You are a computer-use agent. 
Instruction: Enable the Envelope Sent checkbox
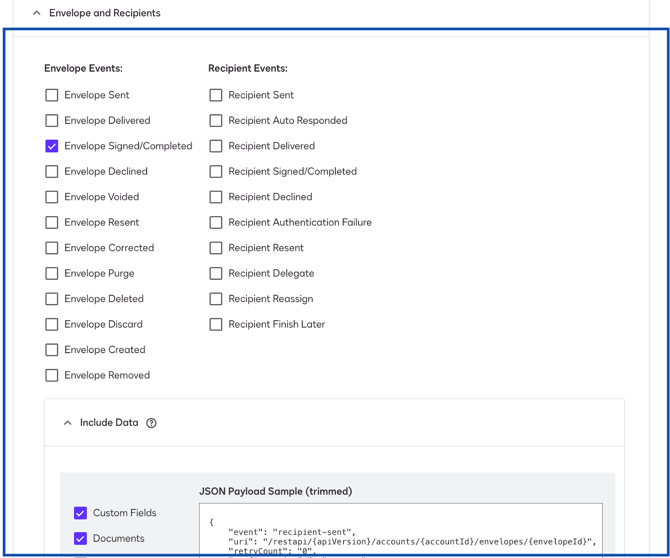point(52,95)
